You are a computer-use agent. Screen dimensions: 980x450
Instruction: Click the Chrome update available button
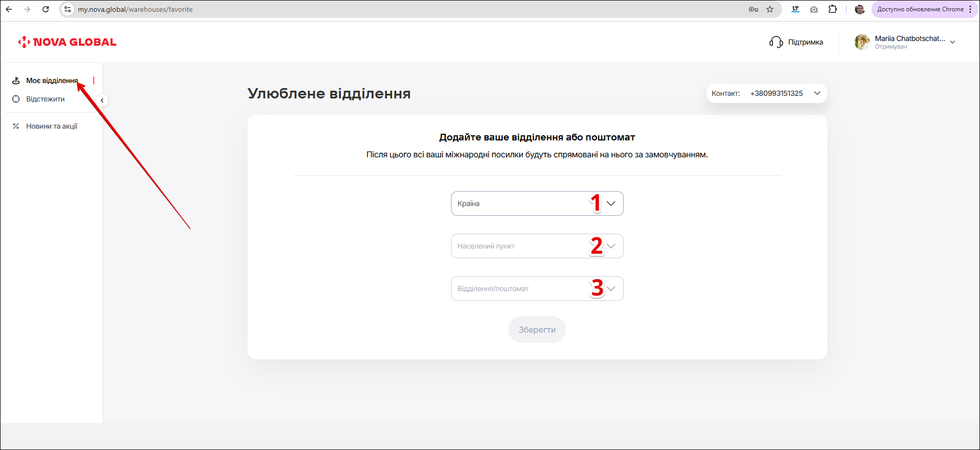point(920,9)
